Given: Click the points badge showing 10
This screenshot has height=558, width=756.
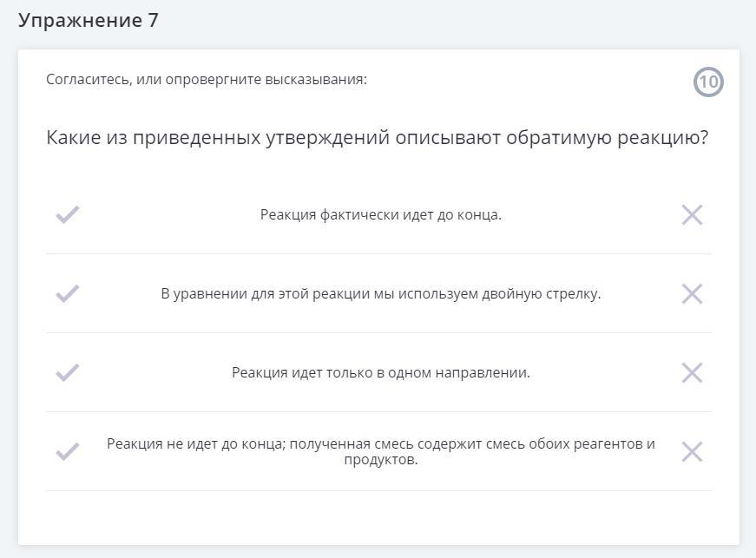Looking at the screenshot, I should coord(708,82).
